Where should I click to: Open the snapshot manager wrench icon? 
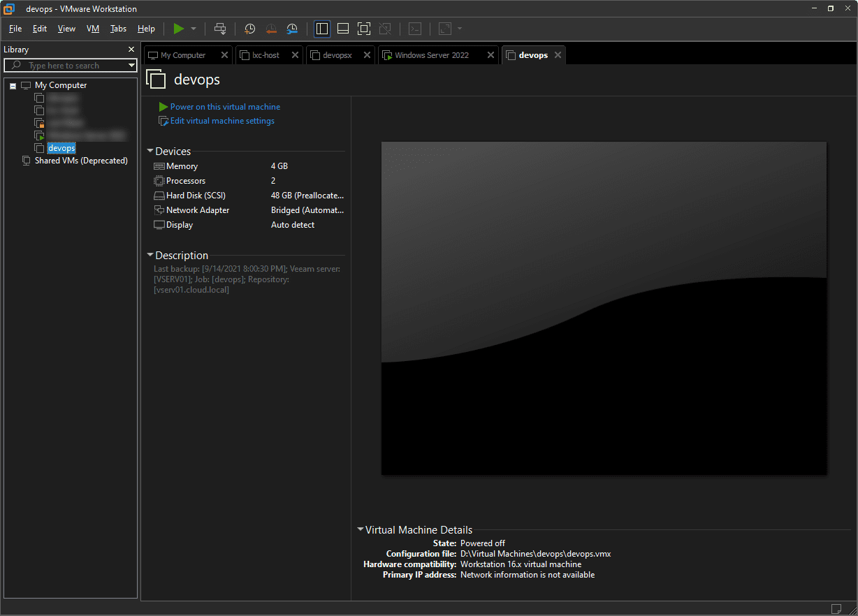(293, 29)
